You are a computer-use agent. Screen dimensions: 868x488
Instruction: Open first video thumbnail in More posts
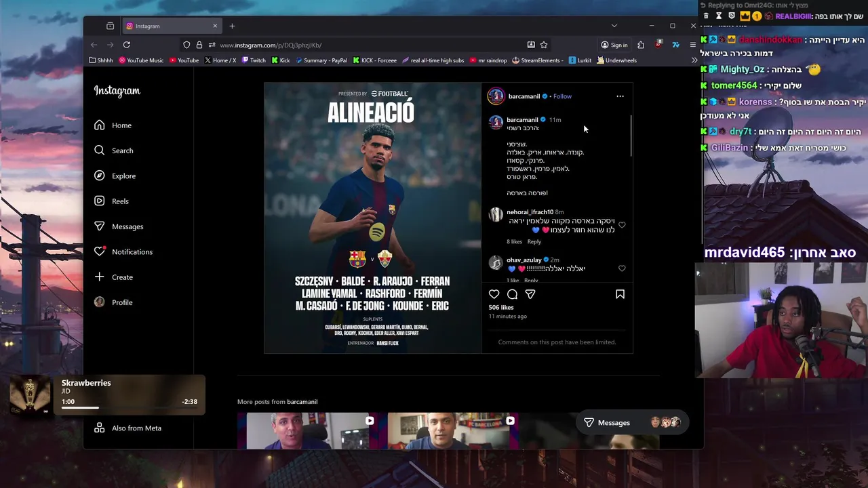[309, 430]
